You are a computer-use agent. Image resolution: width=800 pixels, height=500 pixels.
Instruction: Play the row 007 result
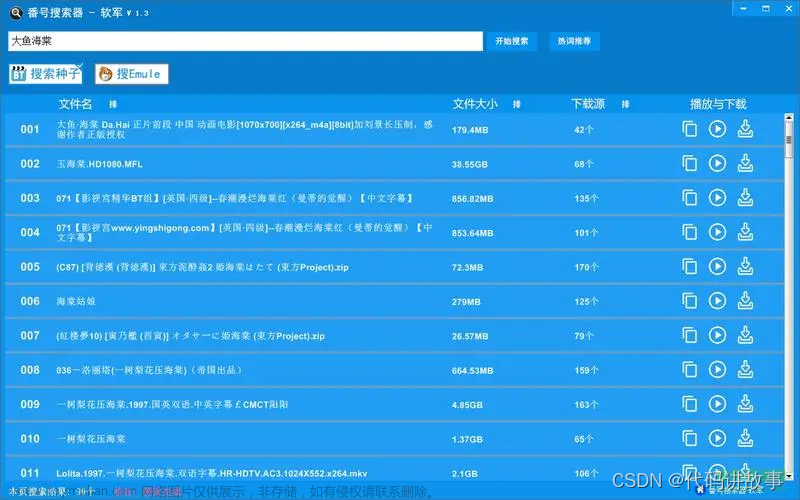tap(717, 335)
